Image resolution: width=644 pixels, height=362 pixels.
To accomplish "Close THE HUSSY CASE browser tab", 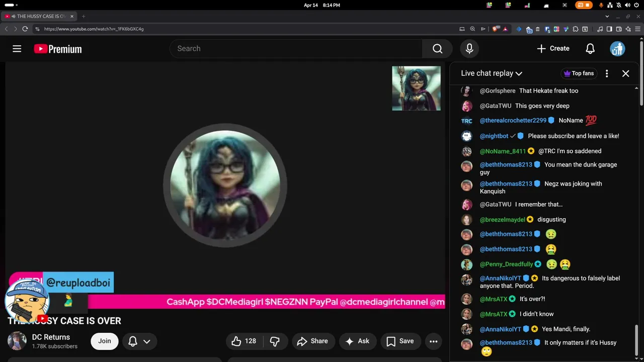I will point(72,16).
